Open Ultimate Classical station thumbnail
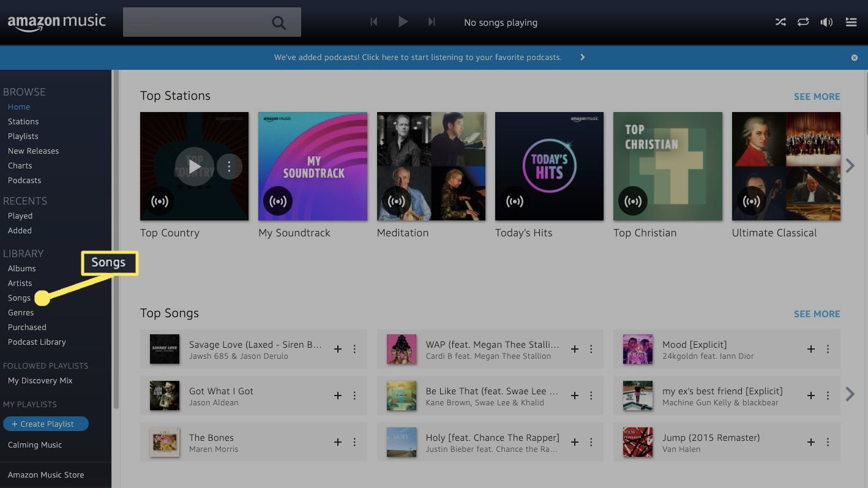This screenshot has width=868, height=488. pyautogui.click(x=786, y=166)
